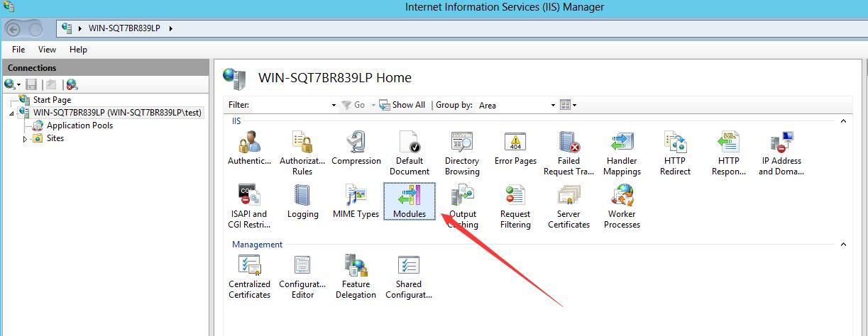Click into the Filter text field
Screen dimensions: 868x336
click(290, 105)
